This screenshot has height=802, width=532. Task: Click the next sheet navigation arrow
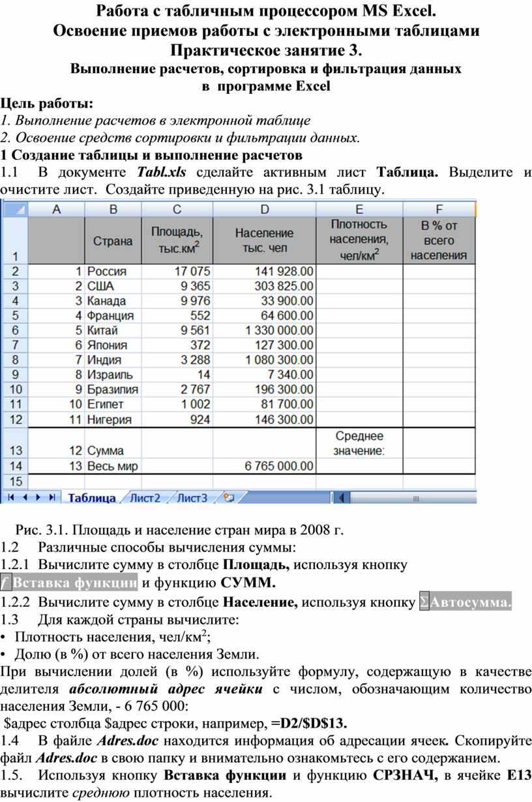(37, 497)
